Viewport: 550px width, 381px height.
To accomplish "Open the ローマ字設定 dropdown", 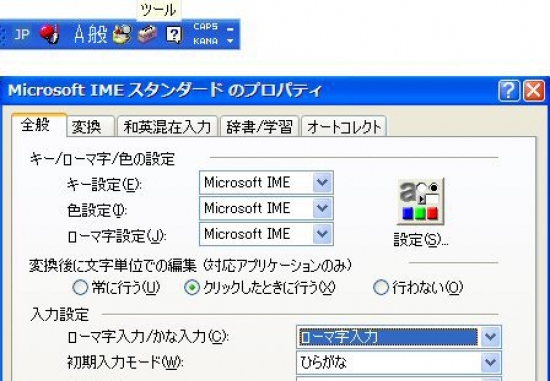I will tap(322, 234).
